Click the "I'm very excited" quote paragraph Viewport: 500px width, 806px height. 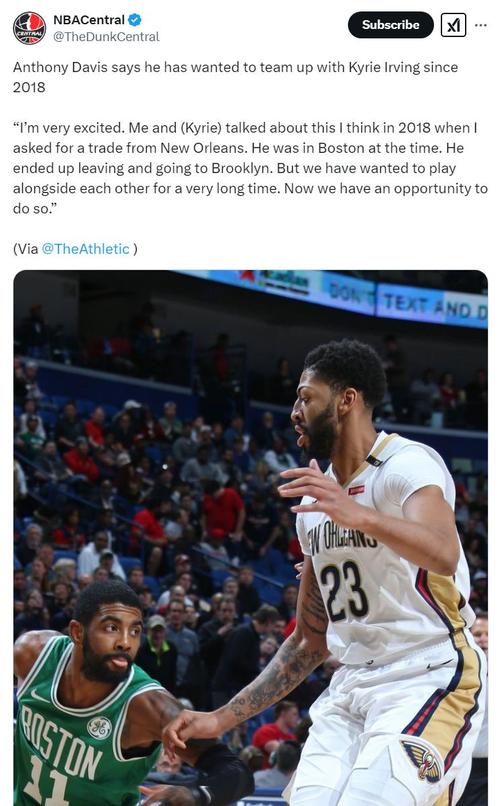tap(250, 168)
